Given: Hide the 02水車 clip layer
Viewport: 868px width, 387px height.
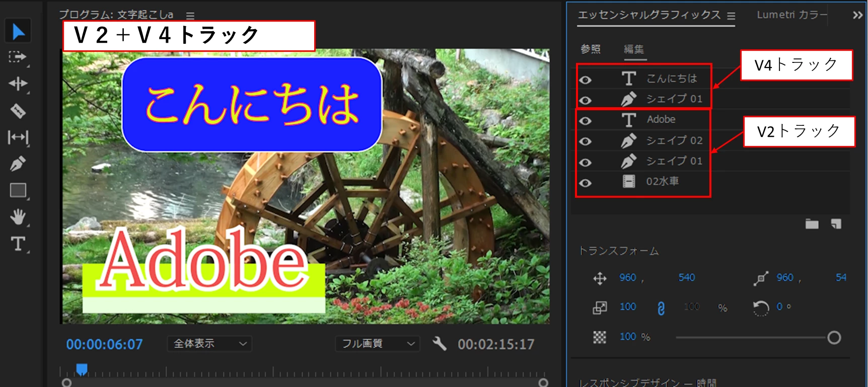Looking at the screenshot, I should point(585,183).
